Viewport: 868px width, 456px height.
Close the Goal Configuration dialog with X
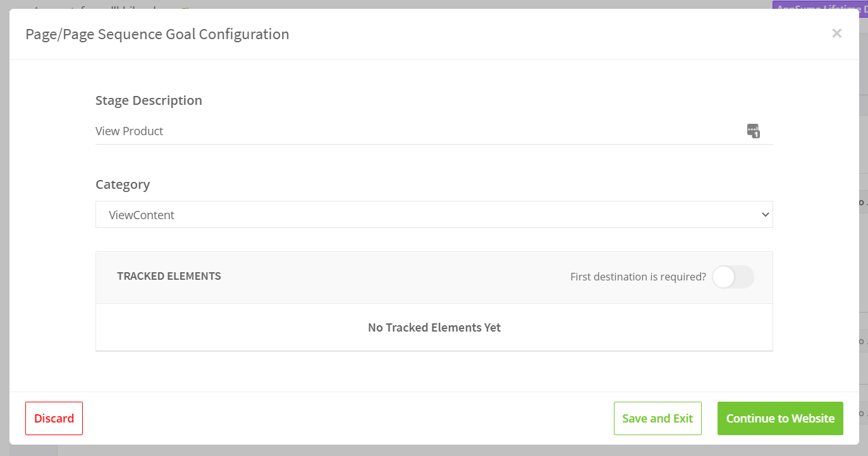click(836, 33)
